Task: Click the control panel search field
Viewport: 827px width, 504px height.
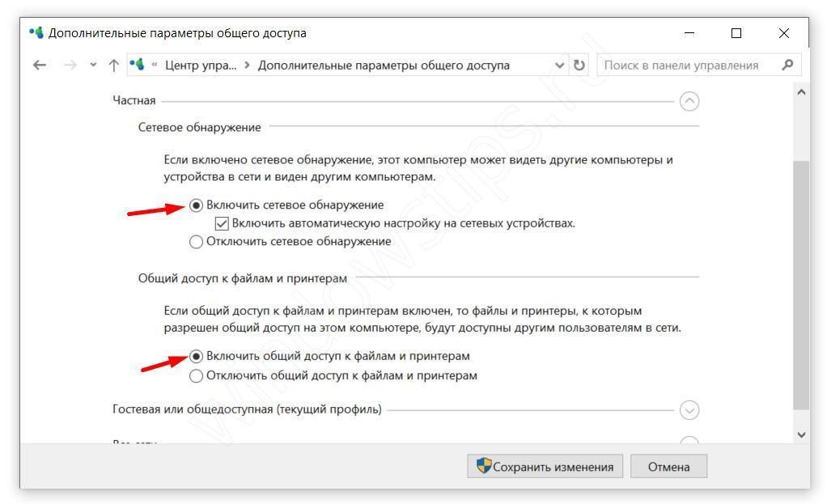Action: click(x=684, y=66)
